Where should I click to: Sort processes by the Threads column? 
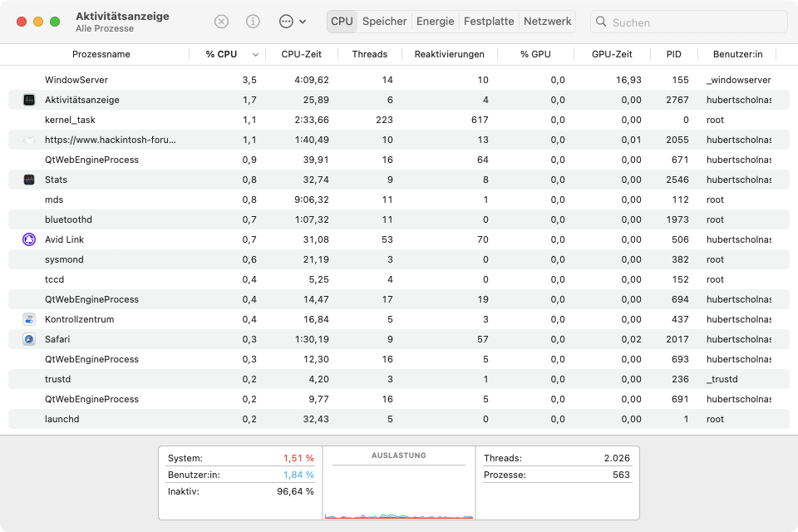(369, 55)
